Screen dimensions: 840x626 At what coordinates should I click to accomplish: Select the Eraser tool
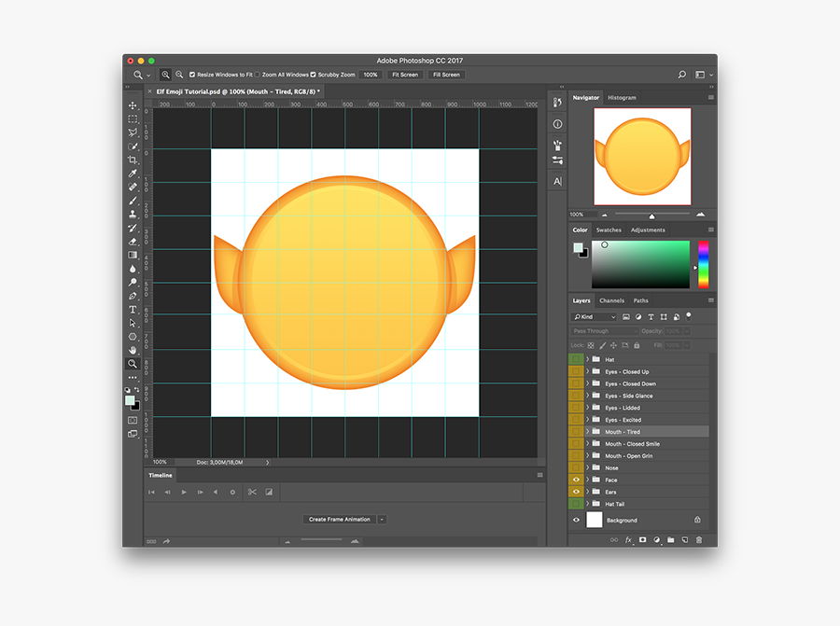(133, 241)
